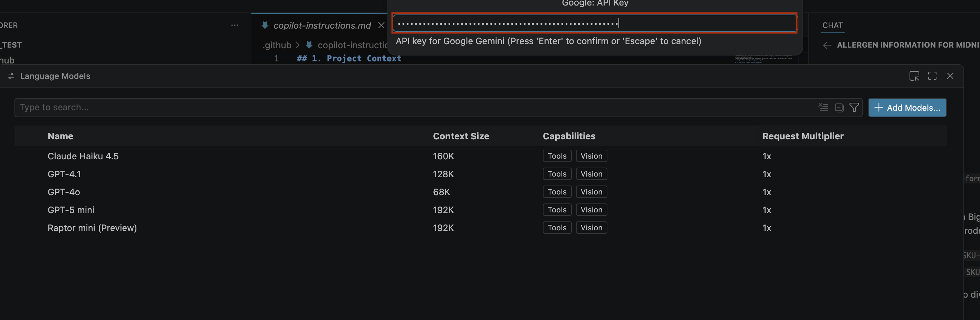
Task: Open the copilot-instructions breadcrumb dropdown
Action: (352, 45)
